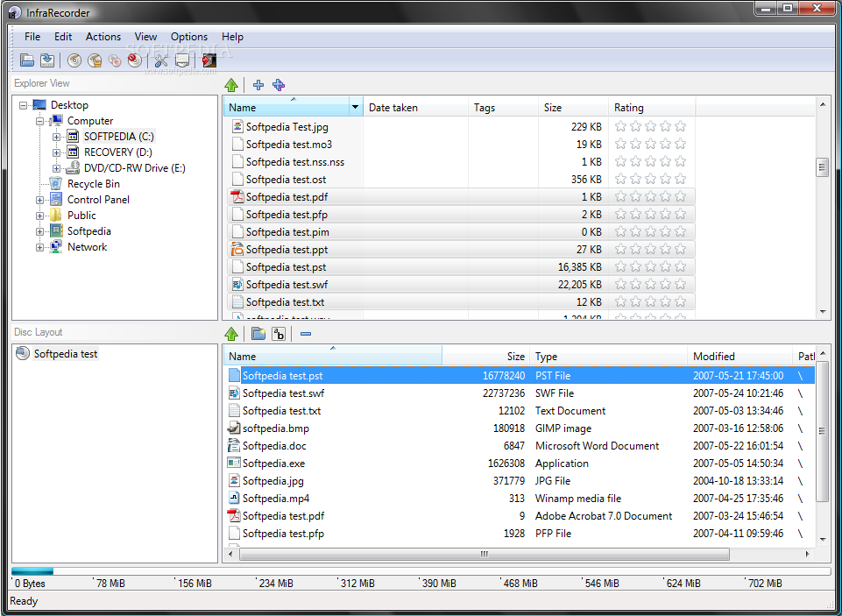Open the File menu
The height and width of the screenshot is (616, 842).
click(32, 37)
